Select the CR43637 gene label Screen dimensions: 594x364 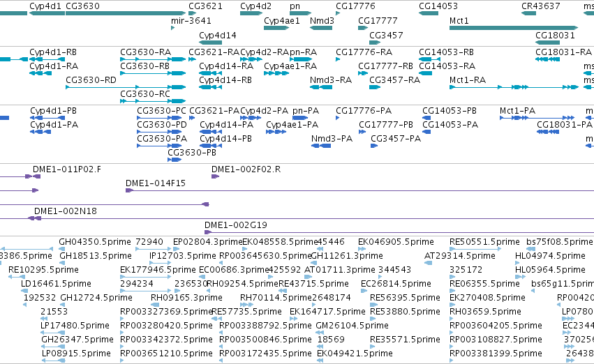pos(540,6)
